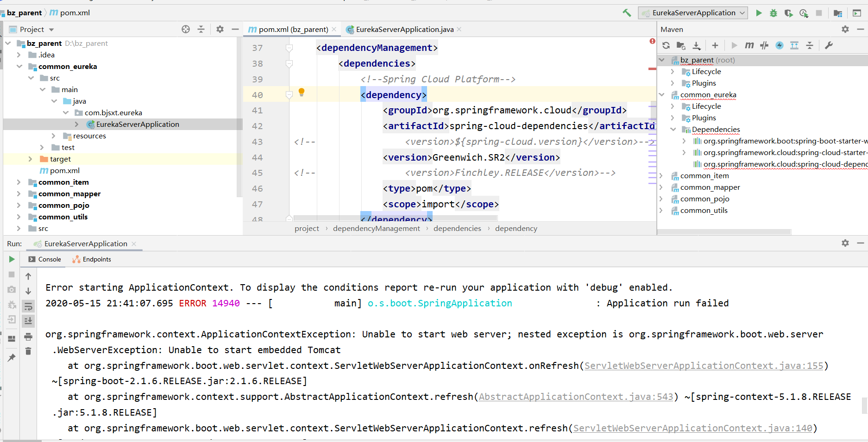Expand spring-boot-starter-web dependency in Maven
The image size is (868, 442).
(685, 141)
